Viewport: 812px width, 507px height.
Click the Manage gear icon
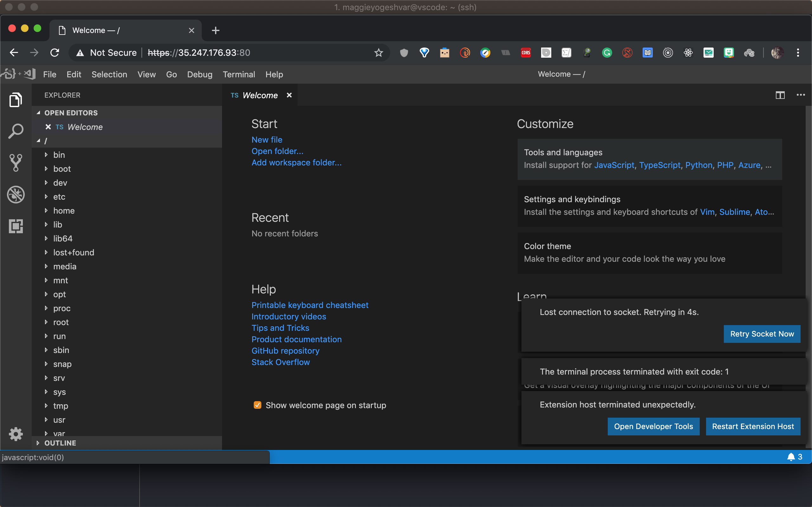(x=16, y=434)
